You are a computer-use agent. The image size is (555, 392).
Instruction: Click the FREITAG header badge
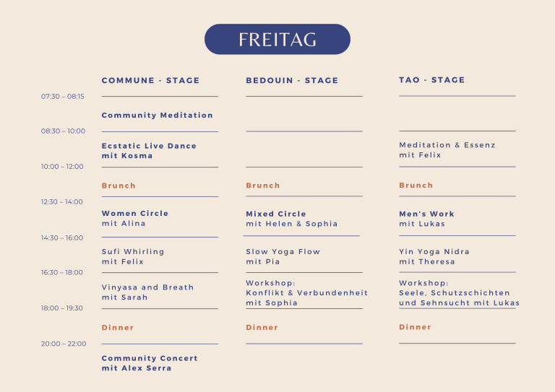click(277, 39)
